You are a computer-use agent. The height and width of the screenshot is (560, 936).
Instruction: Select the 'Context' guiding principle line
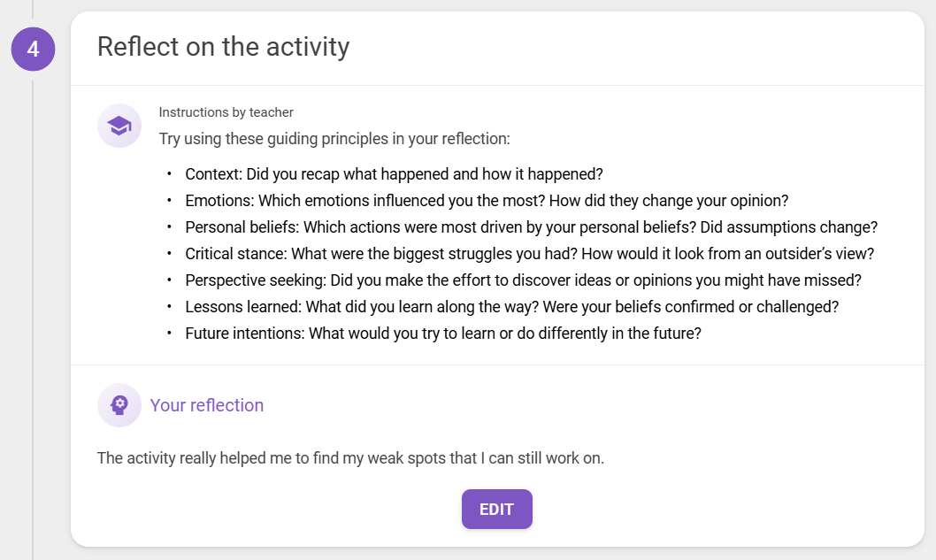[394, 174]
